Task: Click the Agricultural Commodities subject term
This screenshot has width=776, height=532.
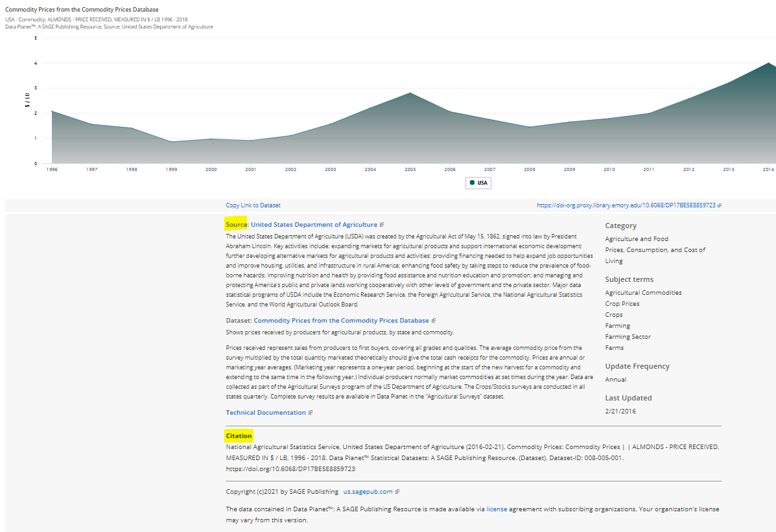Action: pyautogui.click(x=643, y=293)
